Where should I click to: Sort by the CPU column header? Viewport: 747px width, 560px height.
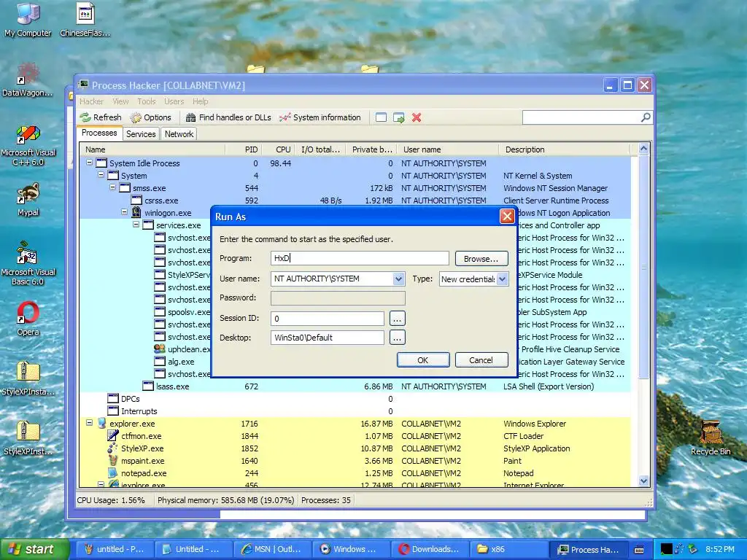pyautogui.click(x=278, y=149)
